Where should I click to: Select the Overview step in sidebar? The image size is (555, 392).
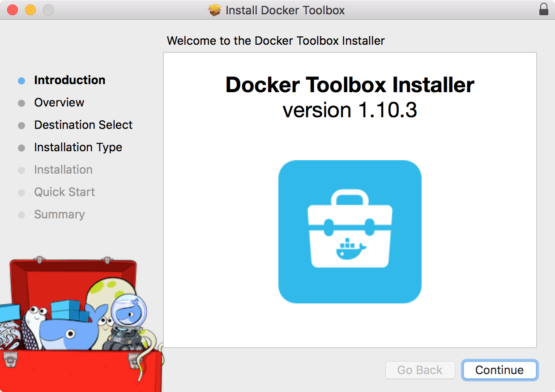point(59,102)
